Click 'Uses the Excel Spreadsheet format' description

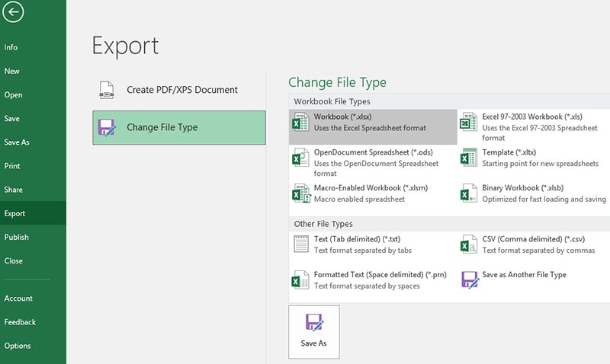370,128
